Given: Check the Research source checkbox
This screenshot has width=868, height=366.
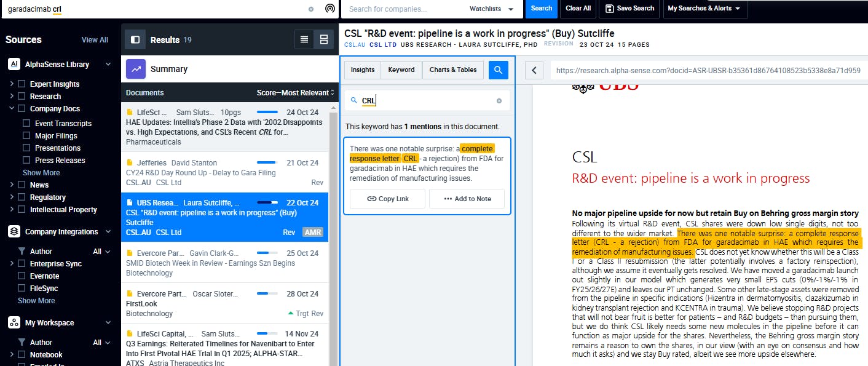Looking at the screenshot, I should pyautogui.click(x=22, y=97).
